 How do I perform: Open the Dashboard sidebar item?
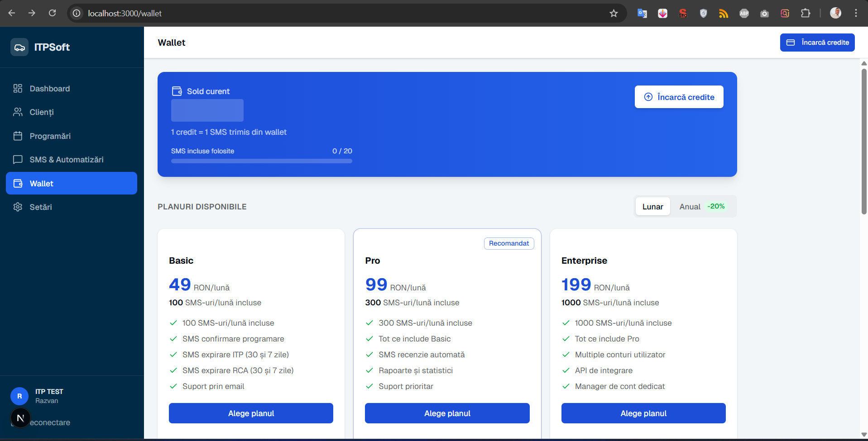72,89
